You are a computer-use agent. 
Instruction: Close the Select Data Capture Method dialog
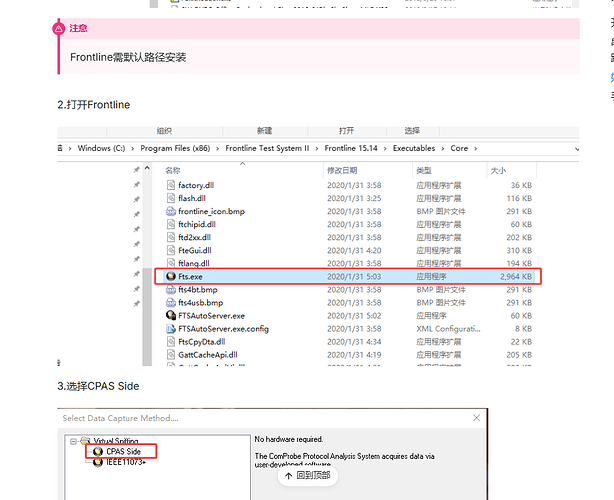476,418
